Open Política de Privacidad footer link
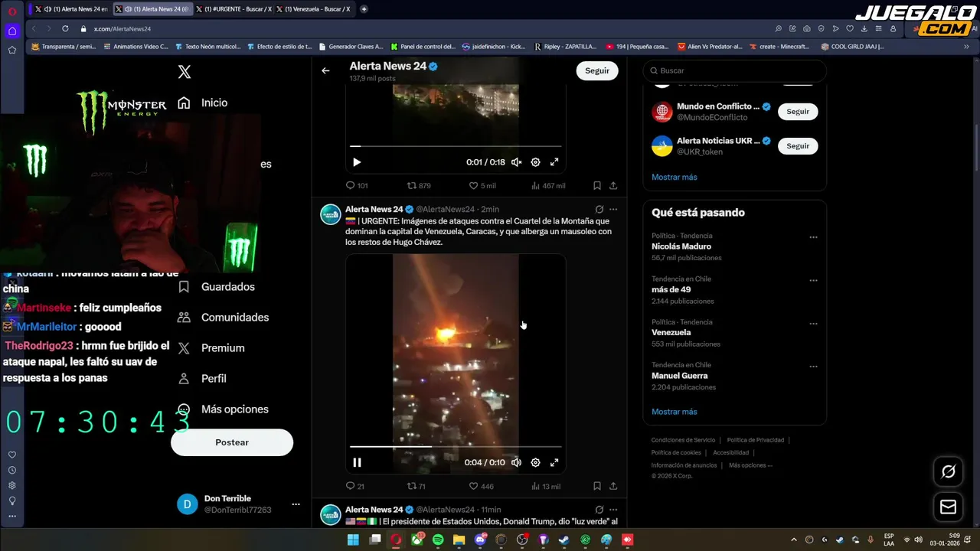This screenshot has height=551, width=980. 755,440
